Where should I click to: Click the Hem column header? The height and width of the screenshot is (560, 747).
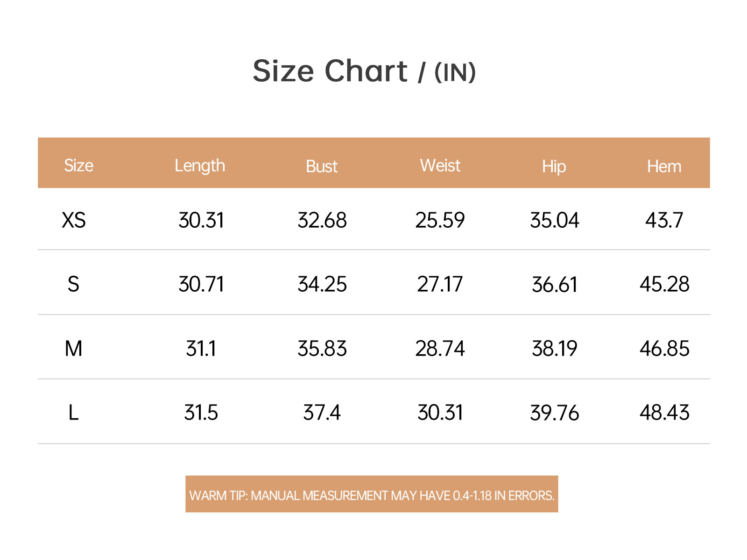[x=664, y=166]
